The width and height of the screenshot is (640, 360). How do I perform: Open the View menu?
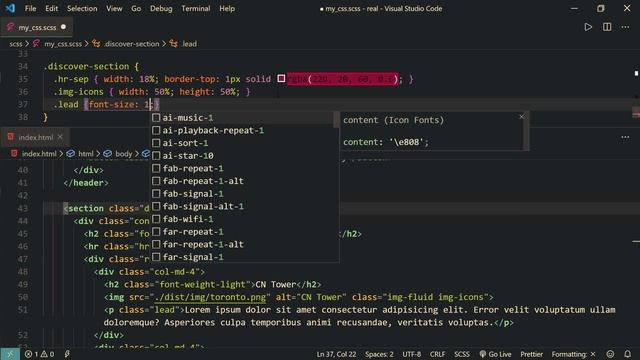114,8
